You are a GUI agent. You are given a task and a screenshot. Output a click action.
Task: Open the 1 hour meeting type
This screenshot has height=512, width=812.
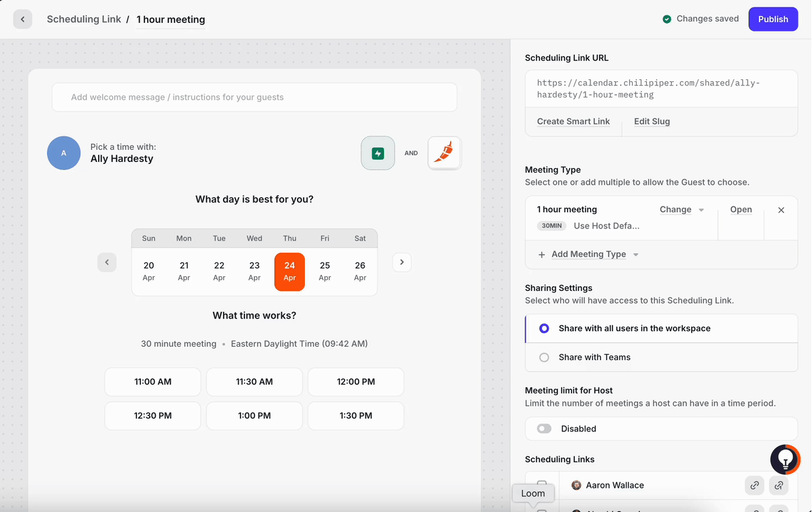pyautogui.click(x=741, y=210)
